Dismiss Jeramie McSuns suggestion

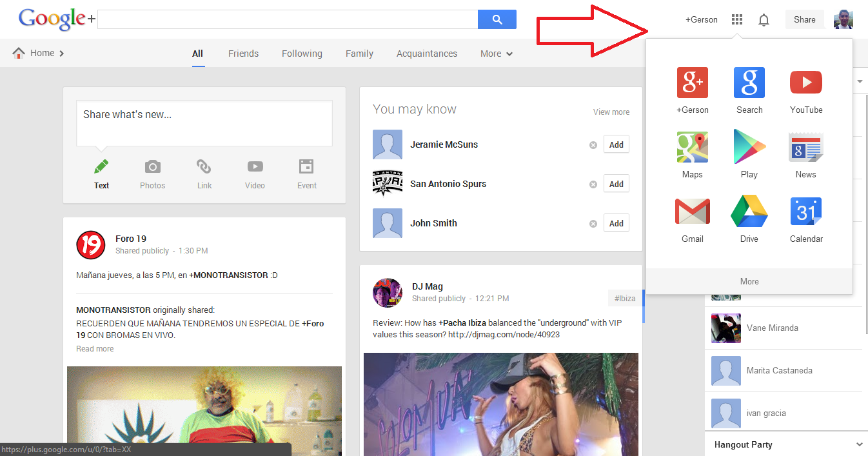pos(593,145)
